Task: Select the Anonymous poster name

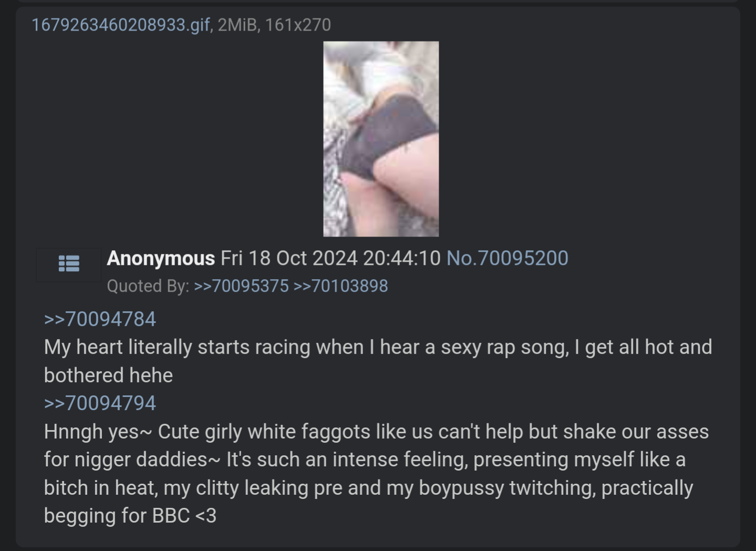Action: [161, 258]
